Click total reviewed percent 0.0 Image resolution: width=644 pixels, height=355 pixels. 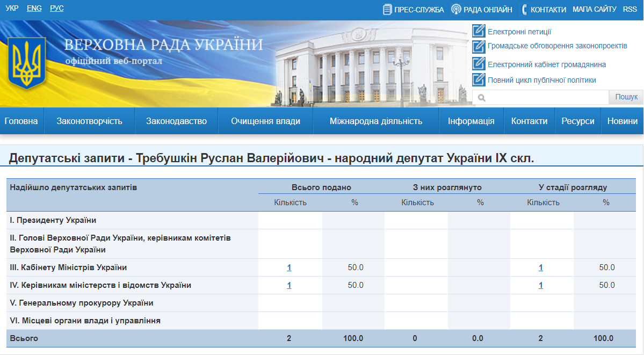click(x=477, y=338)
